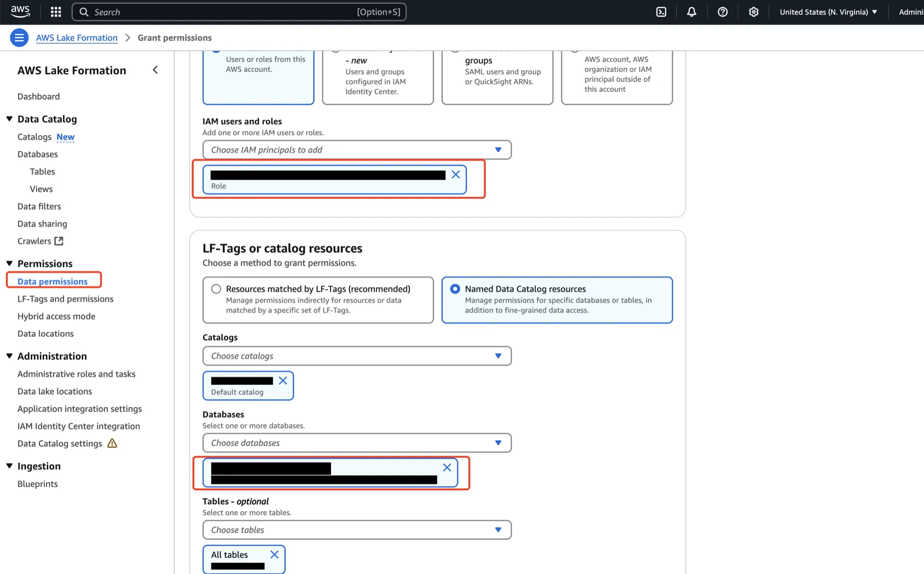Open Databases in the sidebar
The height and width of the screenshot is (574, 924).
coord(38,154)
